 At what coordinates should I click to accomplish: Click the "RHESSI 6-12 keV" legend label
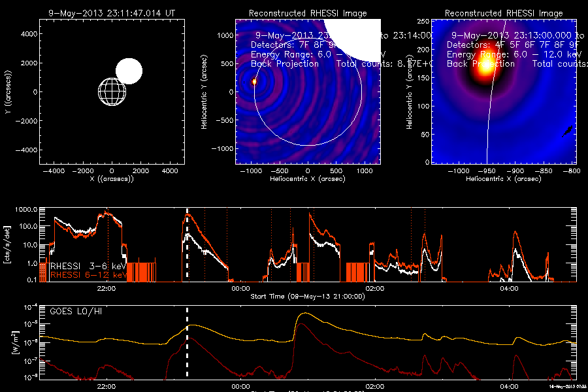pos(88,275)
